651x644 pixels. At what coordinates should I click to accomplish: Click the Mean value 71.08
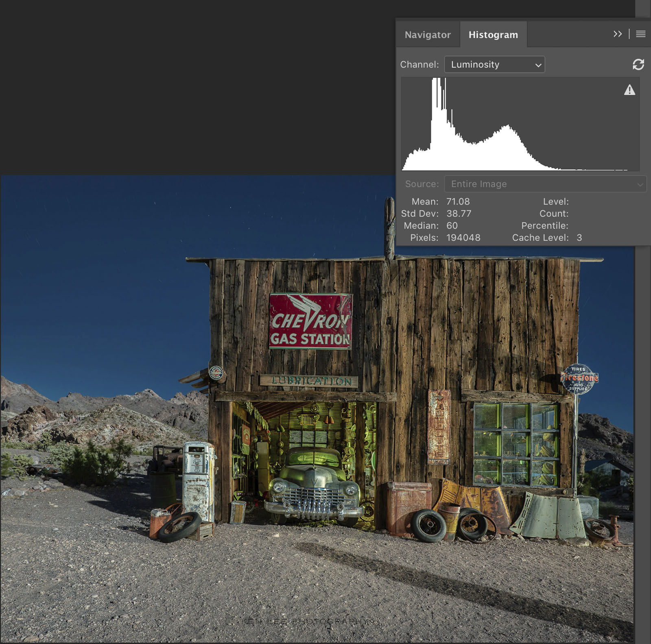[x=458, y=201]
